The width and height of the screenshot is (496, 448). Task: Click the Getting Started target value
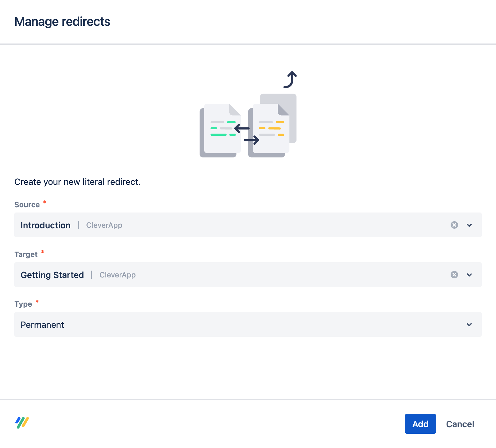click(x=52, y=275)
